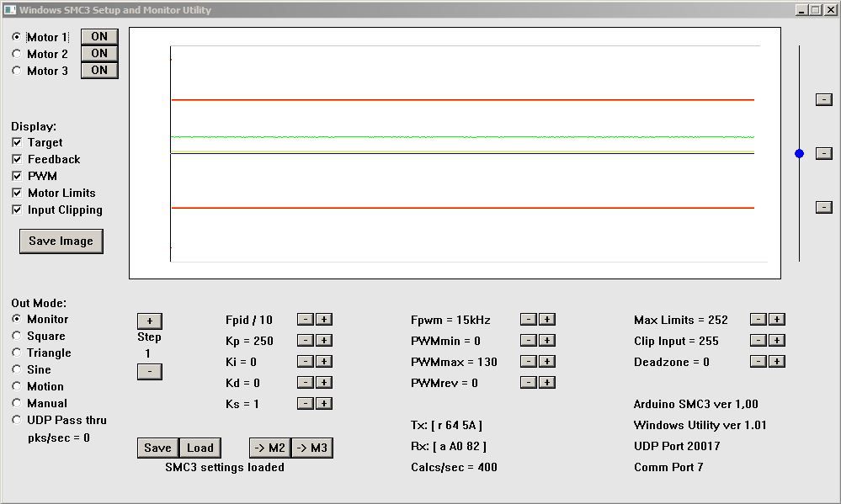This screenshot has width=841, height=504.
Task: Increase Max Limits value
Action: [777, 319]
